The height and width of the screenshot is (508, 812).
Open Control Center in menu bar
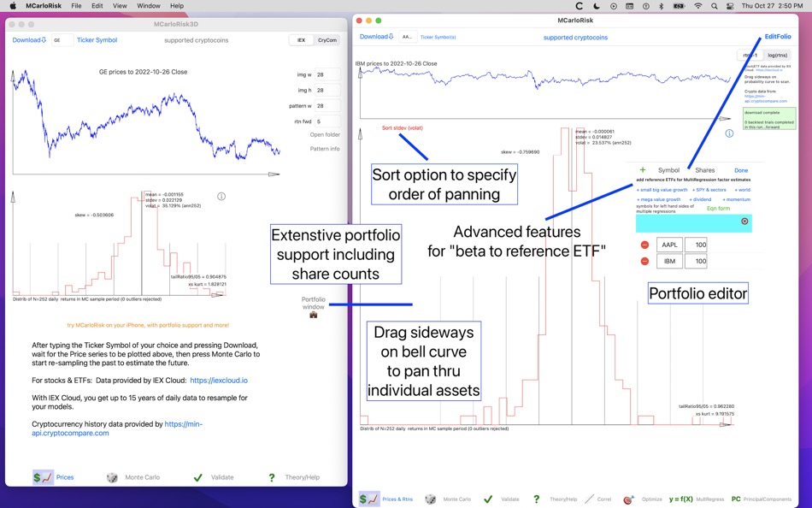point(730,6)
